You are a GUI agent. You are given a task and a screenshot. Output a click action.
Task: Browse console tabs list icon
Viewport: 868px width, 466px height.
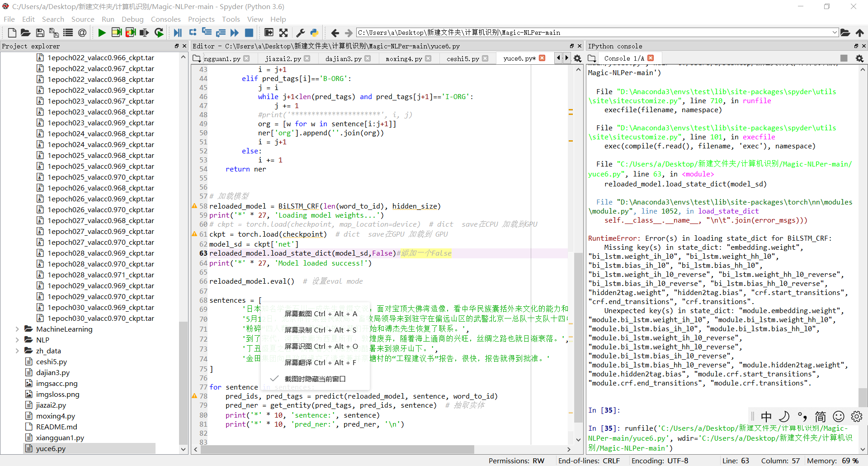[592, 58]
